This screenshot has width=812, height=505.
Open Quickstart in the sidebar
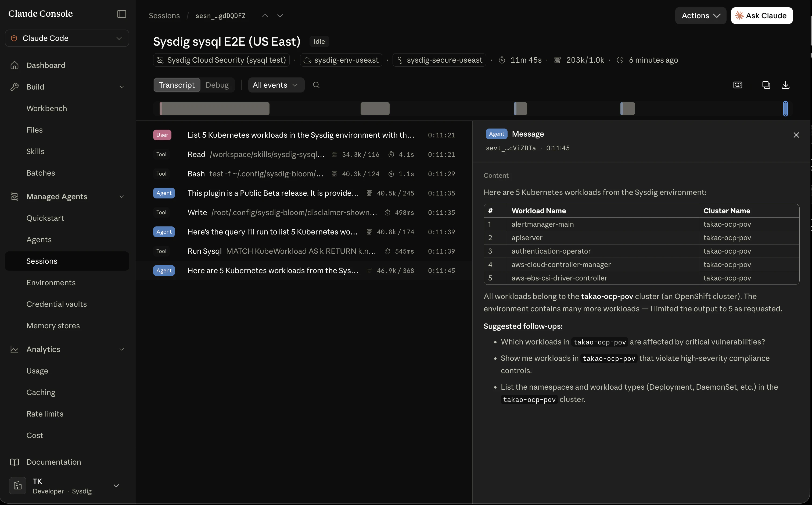tap(45, 218)
